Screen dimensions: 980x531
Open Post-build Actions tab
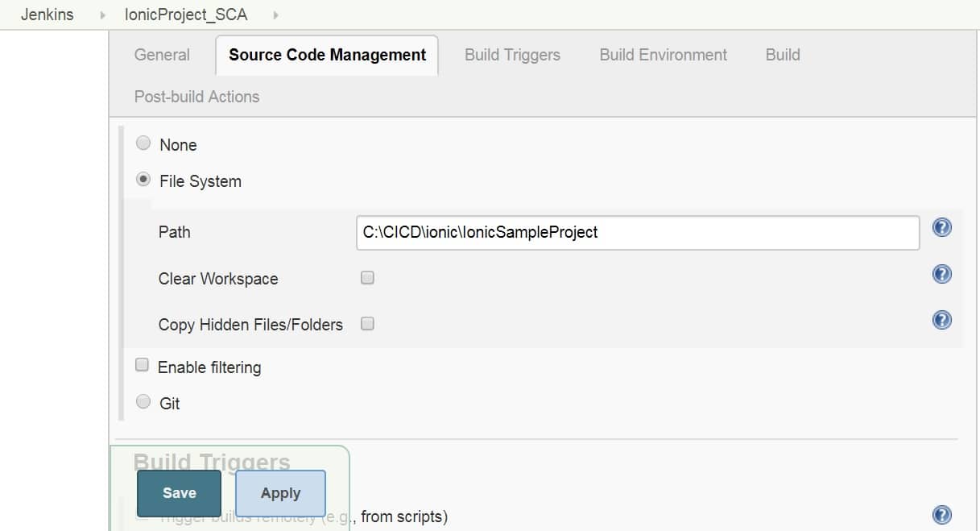(196, 97)
